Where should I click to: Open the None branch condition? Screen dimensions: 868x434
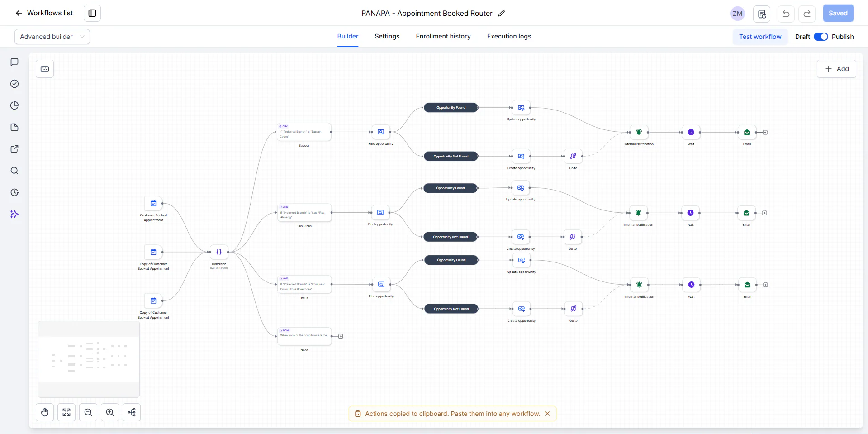[x=304, y=336]
